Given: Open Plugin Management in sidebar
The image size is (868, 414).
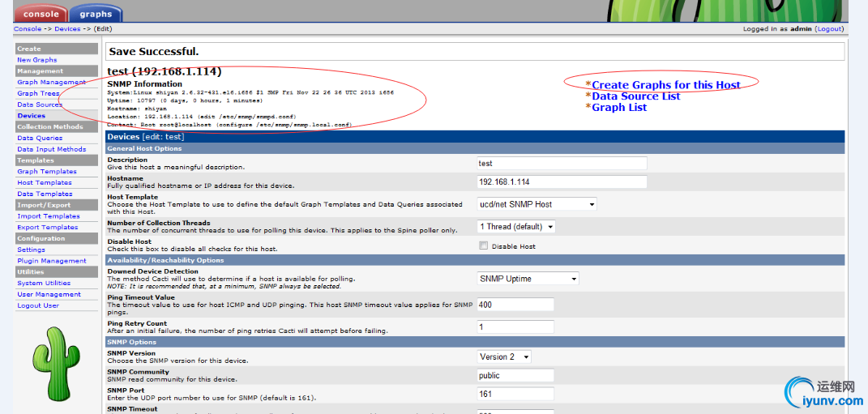Looking at the screenshot, I should 52,261.
